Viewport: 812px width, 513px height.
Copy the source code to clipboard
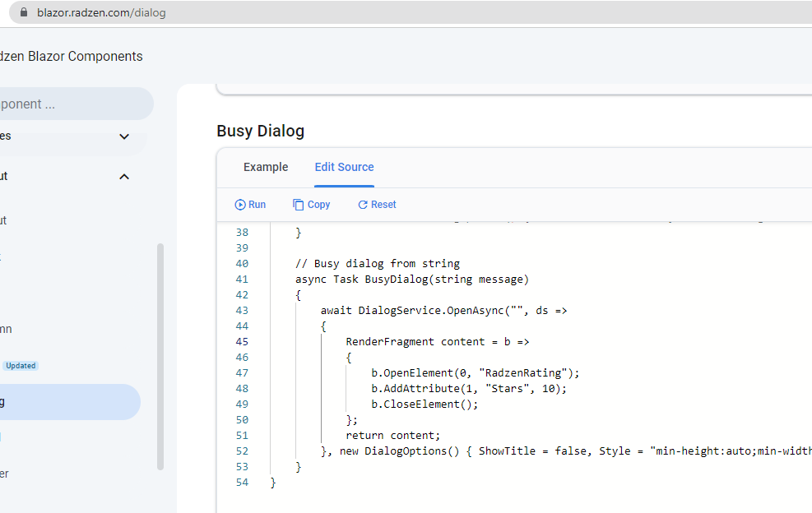tap(311, 205)
